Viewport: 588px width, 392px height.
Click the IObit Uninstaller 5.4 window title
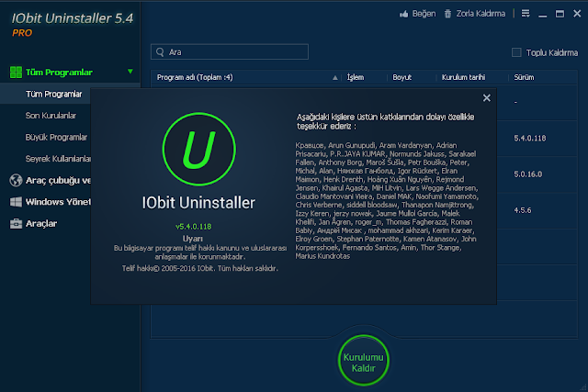73,18
